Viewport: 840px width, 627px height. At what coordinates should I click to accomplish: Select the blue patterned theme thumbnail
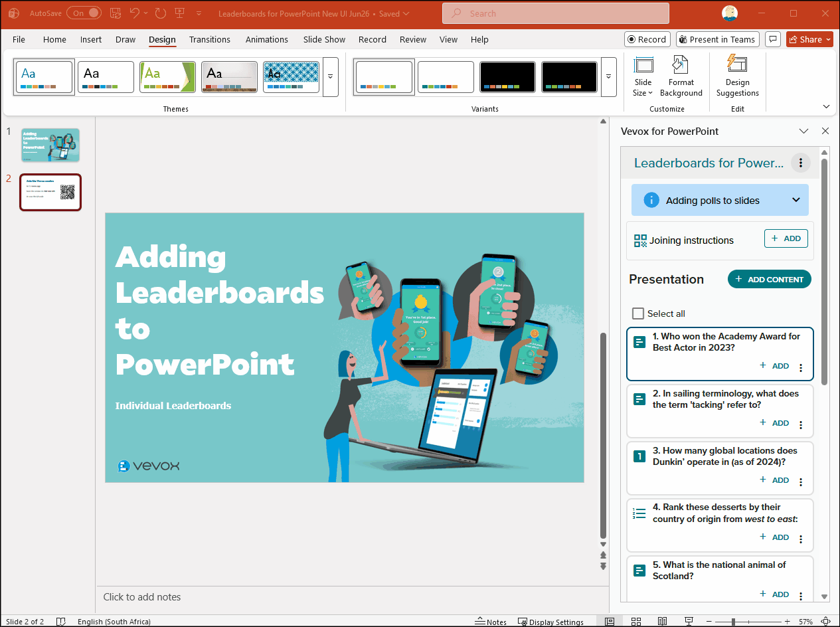[291, 77]
